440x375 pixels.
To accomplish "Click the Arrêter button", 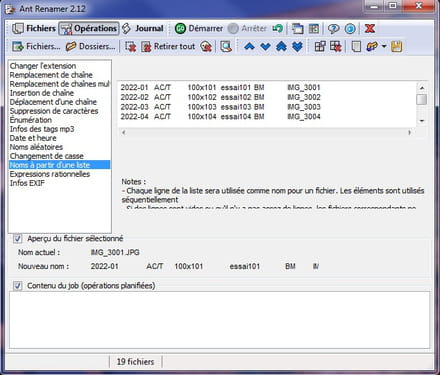I will [x=247, y=29].
